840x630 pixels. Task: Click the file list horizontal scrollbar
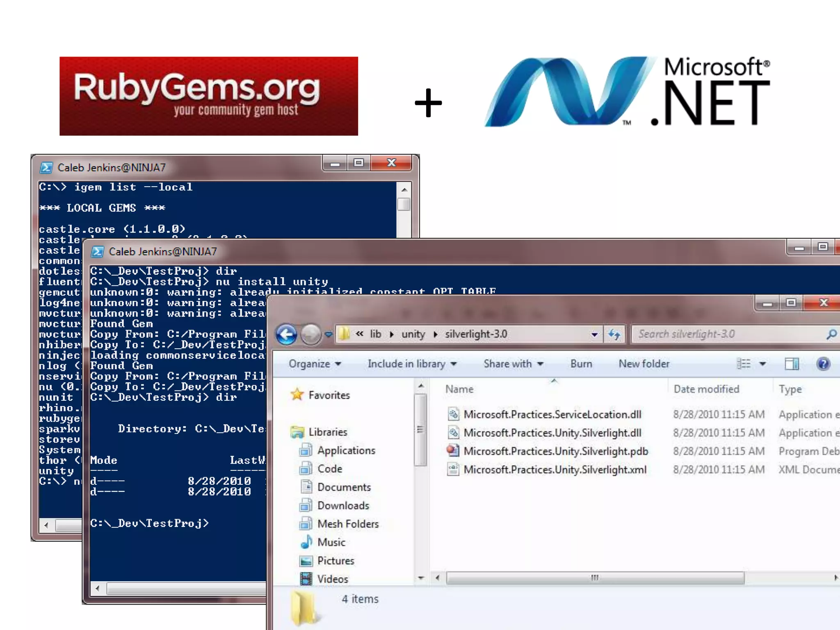[595, 577]
